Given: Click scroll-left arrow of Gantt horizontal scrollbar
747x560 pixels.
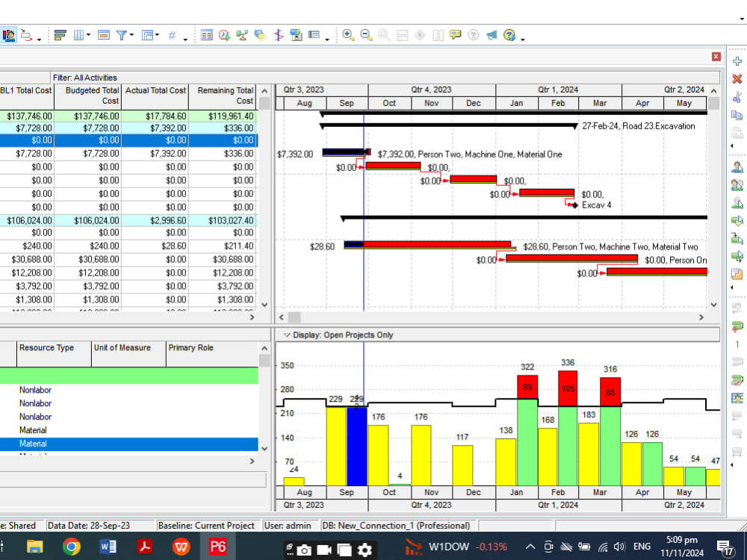Looking at the screenshot, I should 281,317.
